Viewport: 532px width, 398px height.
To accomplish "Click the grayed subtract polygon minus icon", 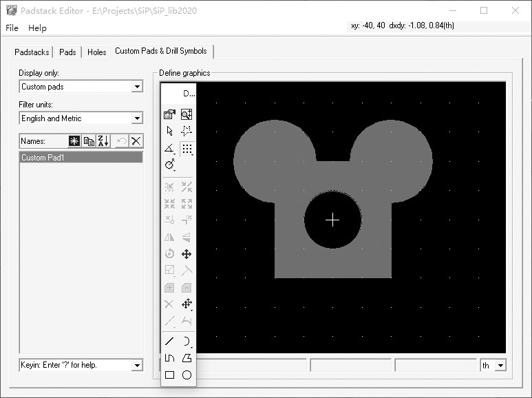I will (x=187, y=288).
